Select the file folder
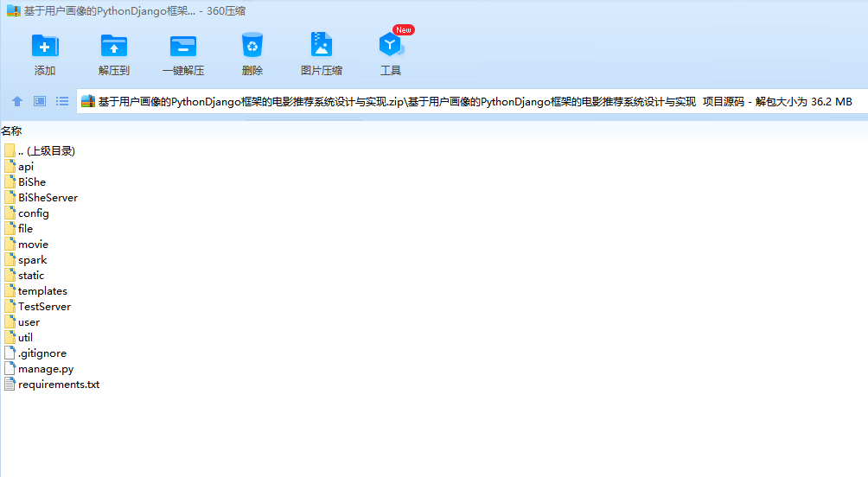 [18, 228]
